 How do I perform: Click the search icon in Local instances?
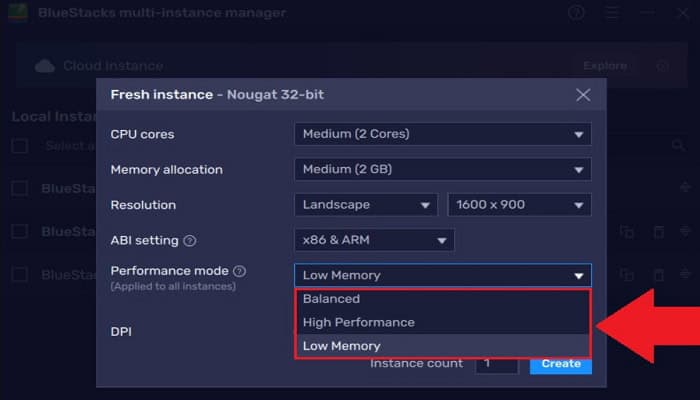679,145
